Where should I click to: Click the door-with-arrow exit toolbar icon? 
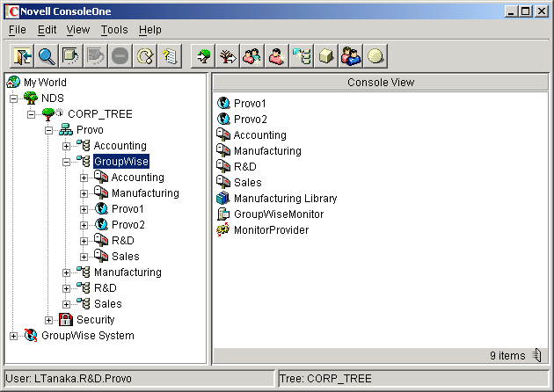click(x=22, y=55)
